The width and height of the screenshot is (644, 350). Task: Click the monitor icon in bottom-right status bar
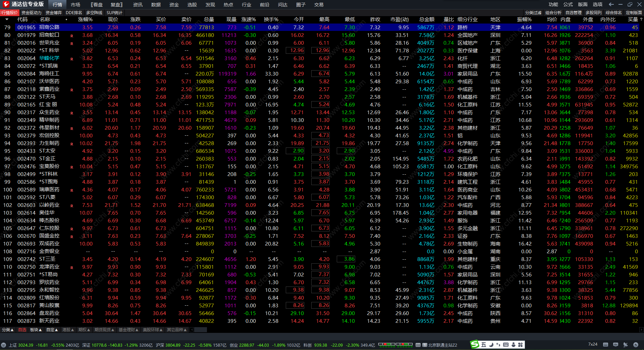615,345
